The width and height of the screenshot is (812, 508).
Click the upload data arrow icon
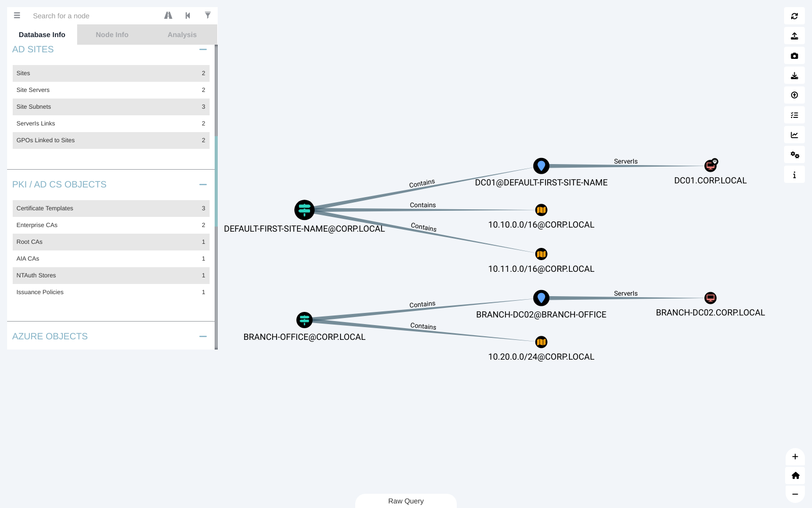pos(794,95)
